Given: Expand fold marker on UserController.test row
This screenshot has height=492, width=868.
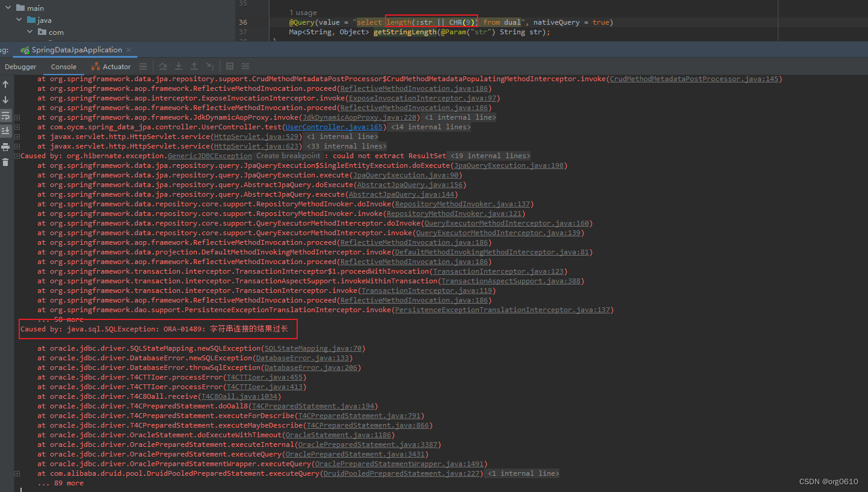Looking at the screenshot, I should 17,127.
